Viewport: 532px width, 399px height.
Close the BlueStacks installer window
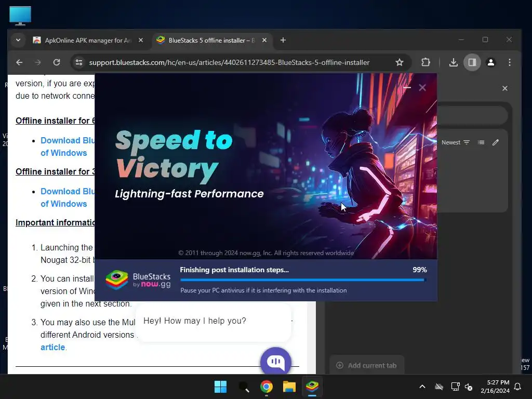[x=422, y=87]
